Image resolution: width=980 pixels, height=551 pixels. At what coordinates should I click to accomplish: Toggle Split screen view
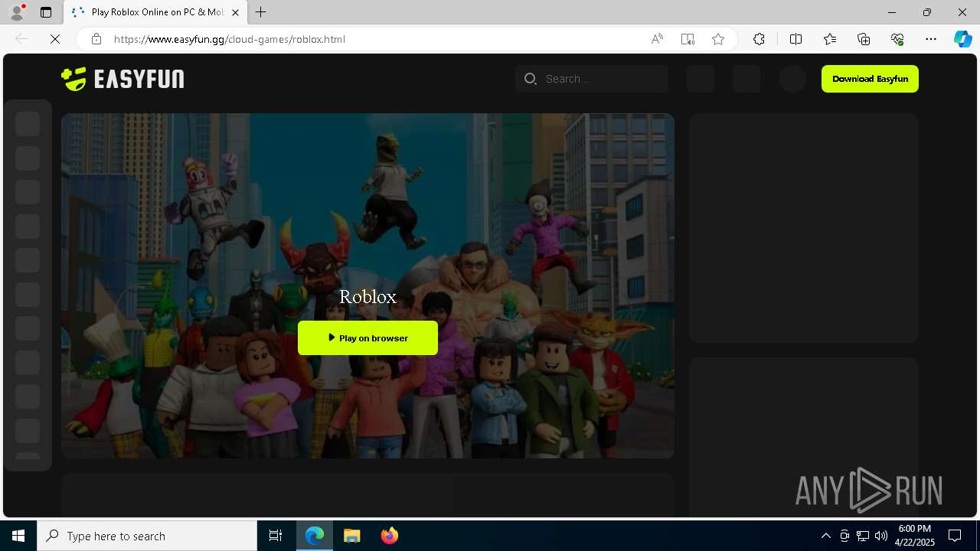(795, 39)
